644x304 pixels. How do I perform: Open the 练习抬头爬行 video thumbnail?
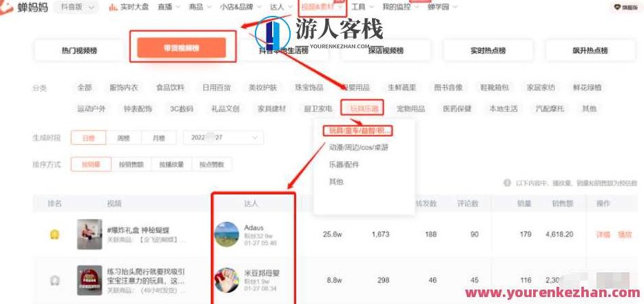click(x=90, y=280)
